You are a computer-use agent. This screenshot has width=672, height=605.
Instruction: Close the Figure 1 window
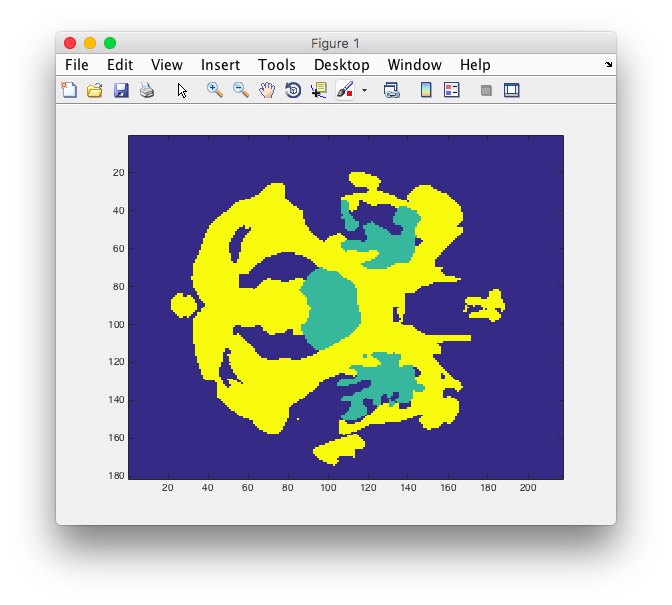click(70, 43)
